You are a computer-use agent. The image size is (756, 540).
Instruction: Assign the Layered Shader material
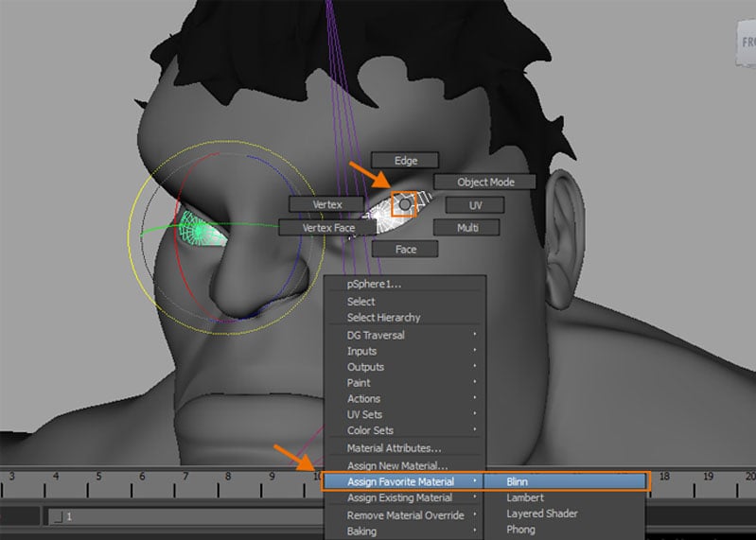coord(565,514)
